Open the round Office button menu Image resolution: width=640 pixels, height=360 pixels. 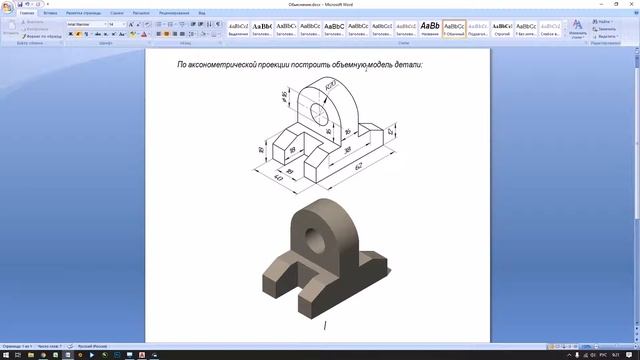tap(7, 7)
